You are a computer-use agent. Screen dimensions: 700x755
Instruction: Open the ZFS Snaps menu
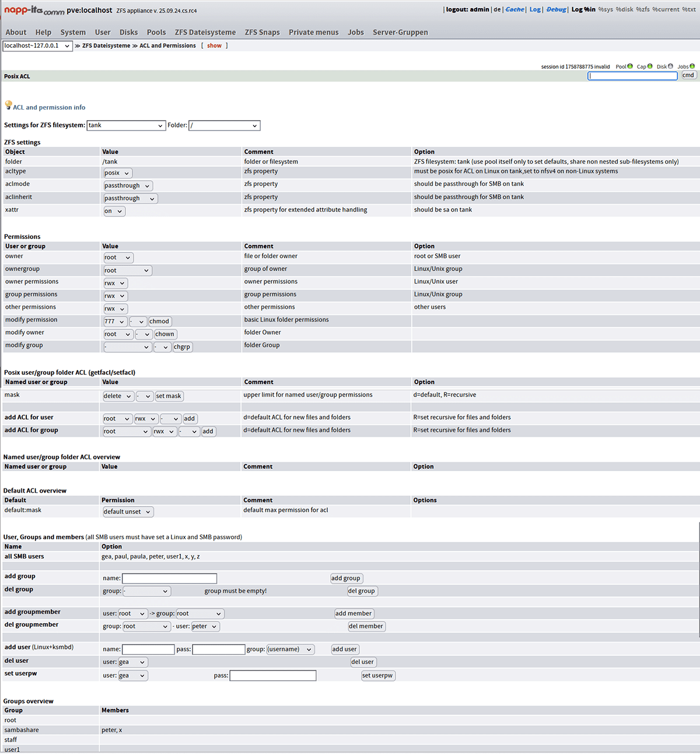pyautogui.click(x=262, y=32)
